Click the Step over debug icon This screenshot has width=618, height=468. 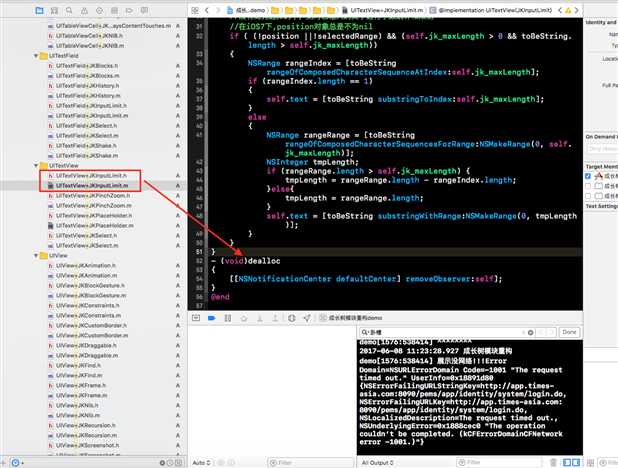[x=244, y=318]
